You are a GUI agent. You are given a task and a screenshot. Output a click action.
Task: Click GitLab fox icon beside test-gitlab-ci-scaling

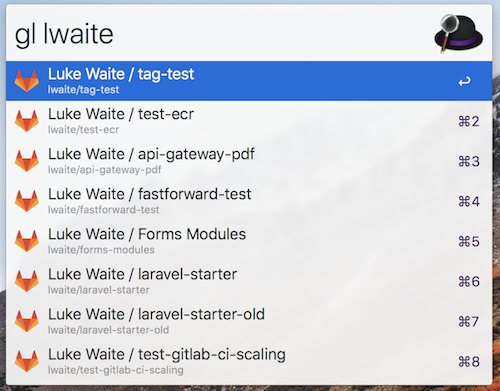tap(27, 361)
